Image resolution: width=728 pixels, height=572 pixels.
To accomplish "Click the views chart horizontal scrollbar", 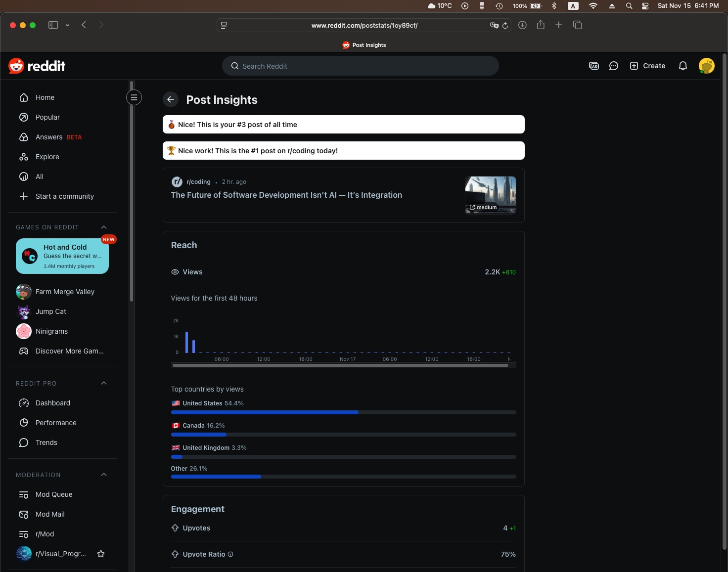I will pyautogui.click(x=340, y=365).
